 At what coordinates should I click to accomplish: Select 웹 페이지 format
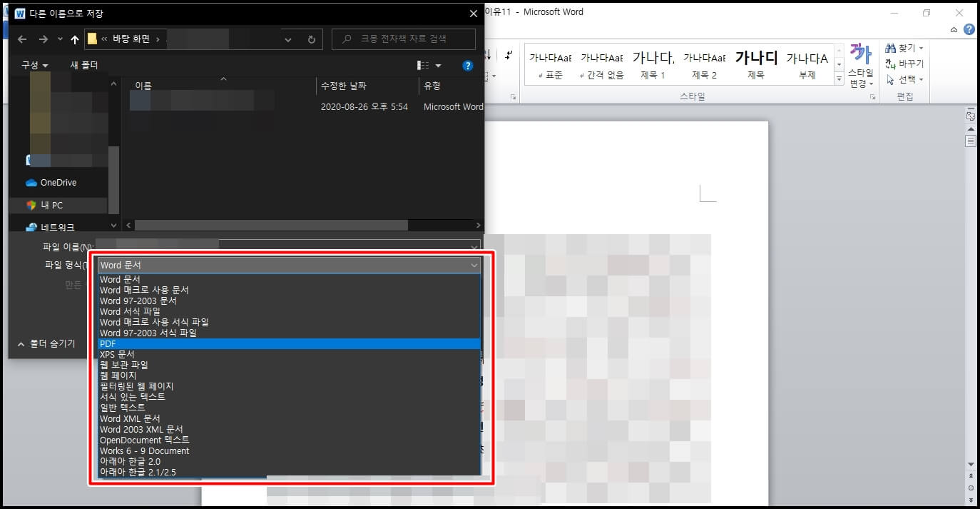(x=289, y=376)
